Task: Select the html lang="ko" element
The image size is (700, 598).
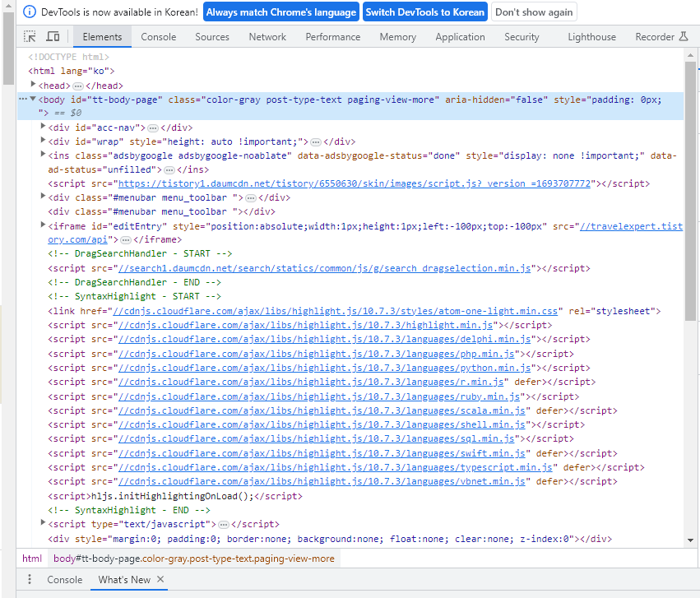Action: 72,71
